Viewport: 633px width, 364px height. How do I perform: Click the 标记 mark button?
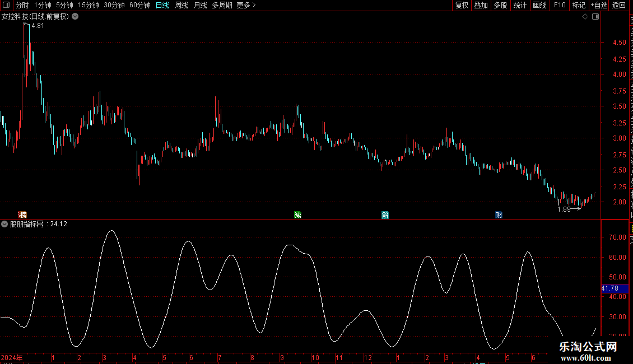point(579,5)
